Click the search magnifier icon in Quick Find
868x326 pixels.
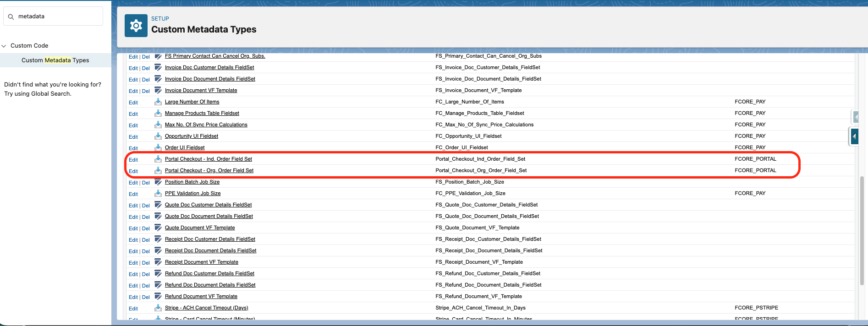(x=11, y=16)
